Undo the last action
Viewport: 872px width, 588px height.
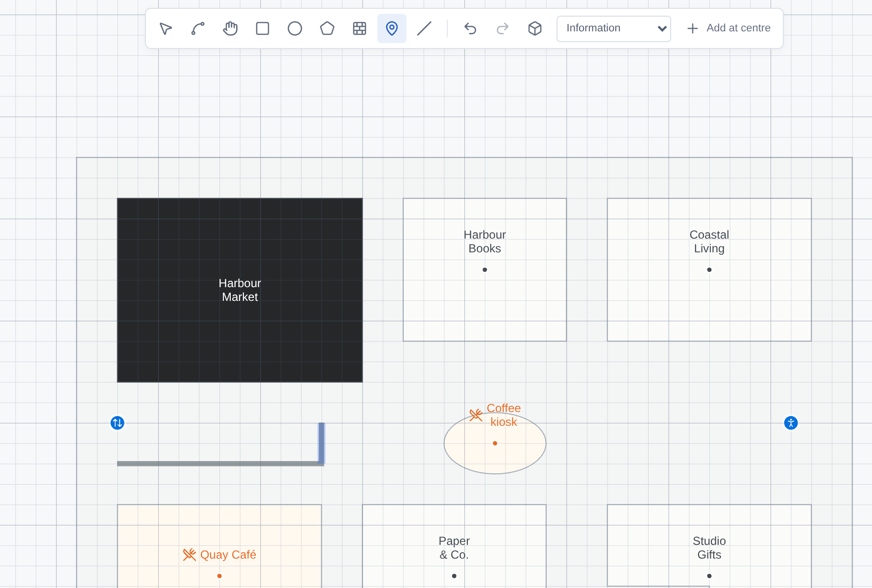pos(470,28)
